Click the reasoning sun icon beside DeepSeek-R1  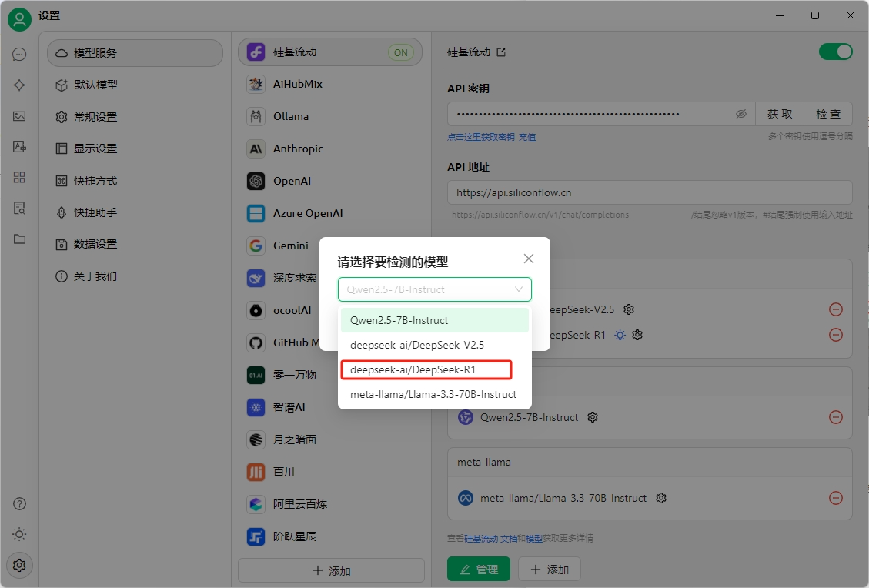coord(620,335)
